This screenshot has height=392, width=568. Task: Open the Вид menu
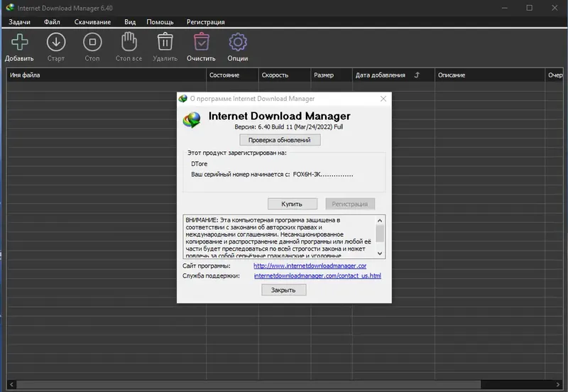[x=130, y=22]
